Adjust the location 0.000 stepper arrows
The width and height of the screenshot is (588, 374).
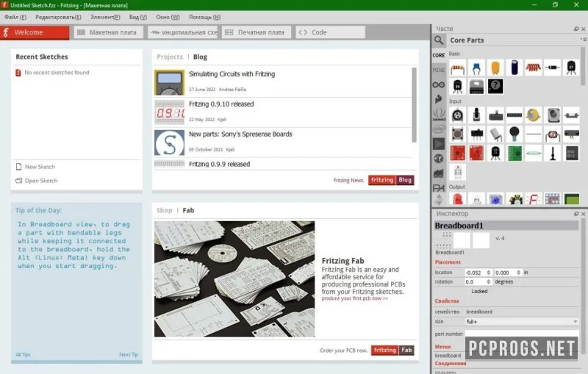(x=519, y=273)
